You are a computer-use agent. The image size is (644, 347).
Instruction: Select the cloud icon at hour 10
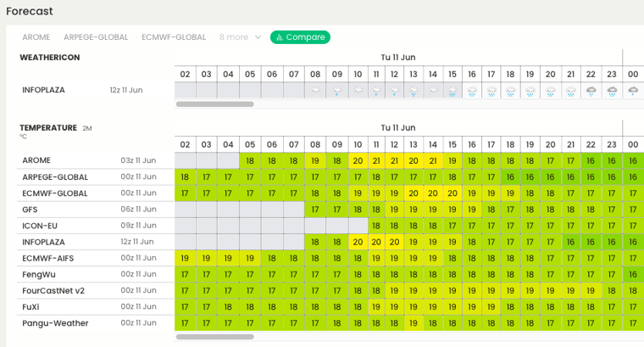tap(358, 90)
